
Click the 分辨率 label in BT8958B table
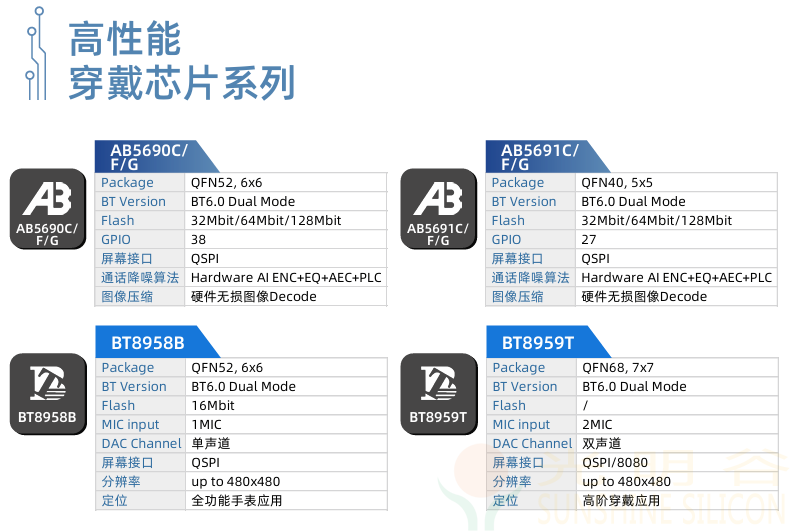click(121, 481)
